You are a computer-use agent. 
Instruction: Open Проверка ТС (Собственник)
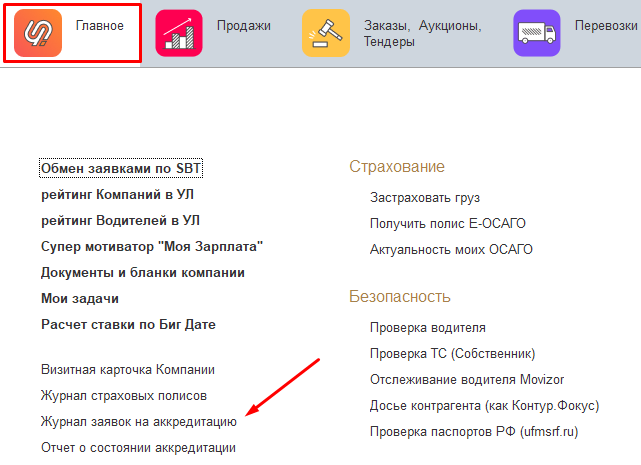[453, 353]
